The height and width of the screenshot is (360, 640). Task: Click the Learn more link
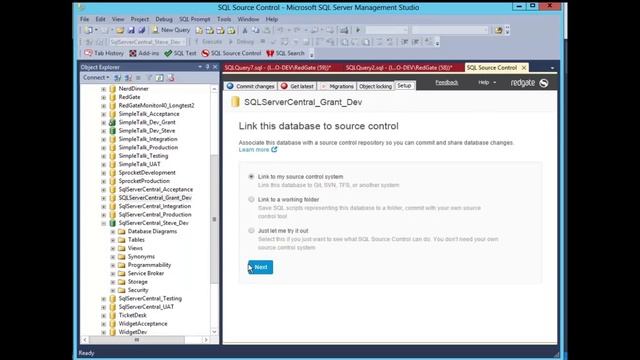click(x=254, y=150)
